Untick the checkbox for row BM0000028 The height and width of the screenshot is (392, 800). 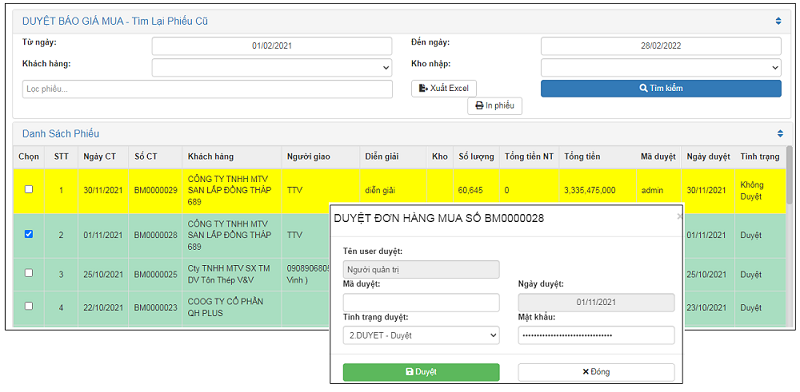29,234
